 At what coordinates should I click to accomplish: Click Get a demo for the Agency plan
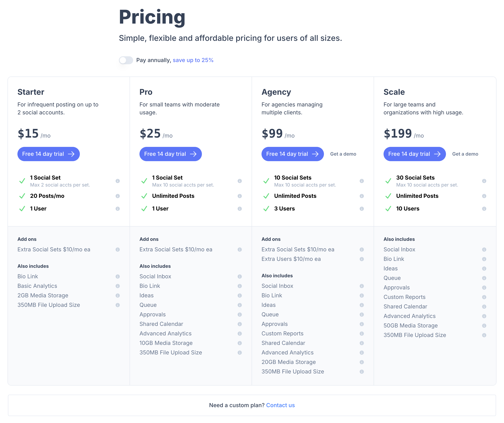click(x=343, y=154)
